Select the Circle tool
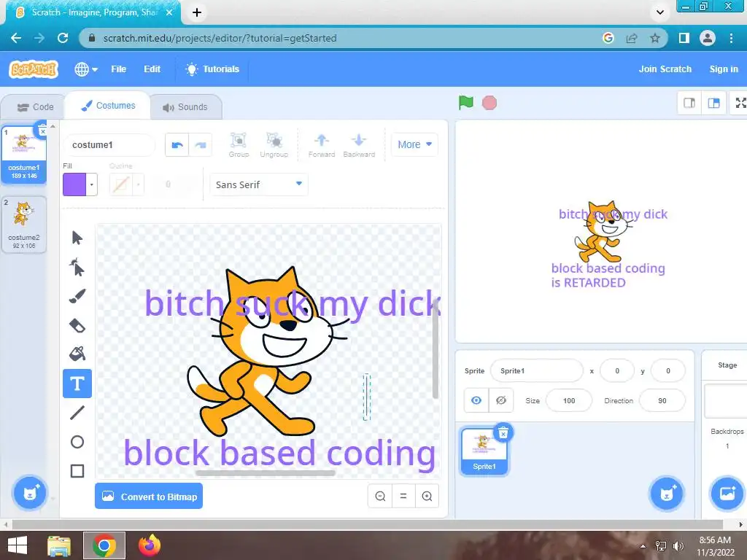 pyautogui.click(x=77, y=442)
